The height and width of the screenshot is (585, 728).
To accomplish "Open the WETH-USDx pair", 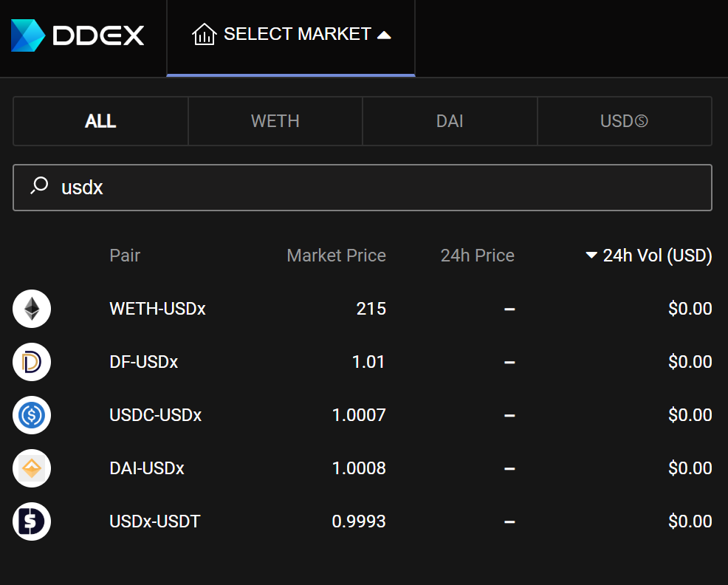I will click(x=362, y=309).
